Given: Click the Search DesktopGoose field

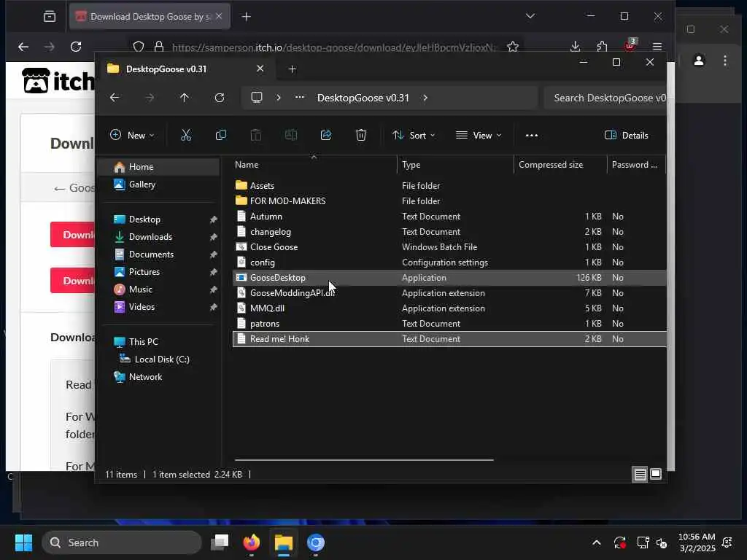Looking at the screenshot, I should [605, 98].
